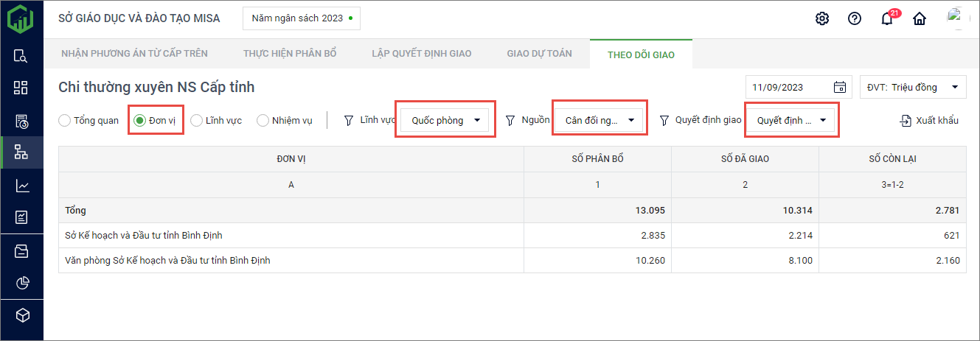Expand the Quốc phòng field dropdown
This screenshot has width=980, height=341.
[x=445, y=120]
